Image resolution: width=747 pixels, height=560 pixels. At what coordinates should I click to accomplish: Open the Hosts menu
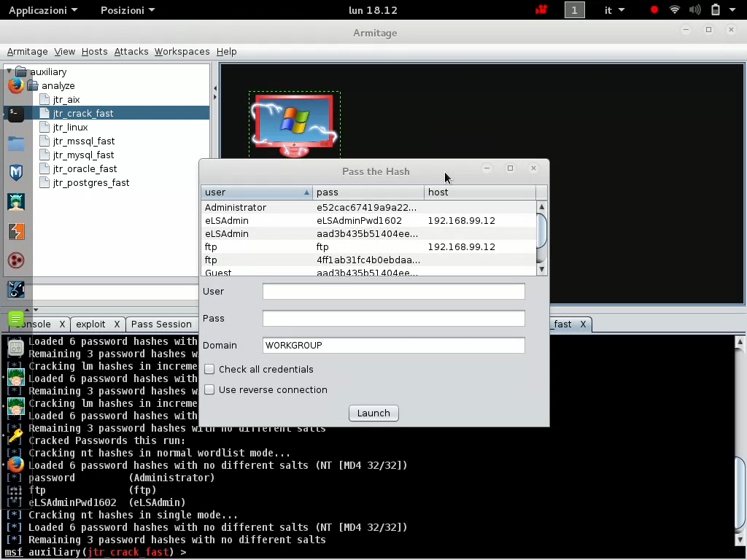94,52
